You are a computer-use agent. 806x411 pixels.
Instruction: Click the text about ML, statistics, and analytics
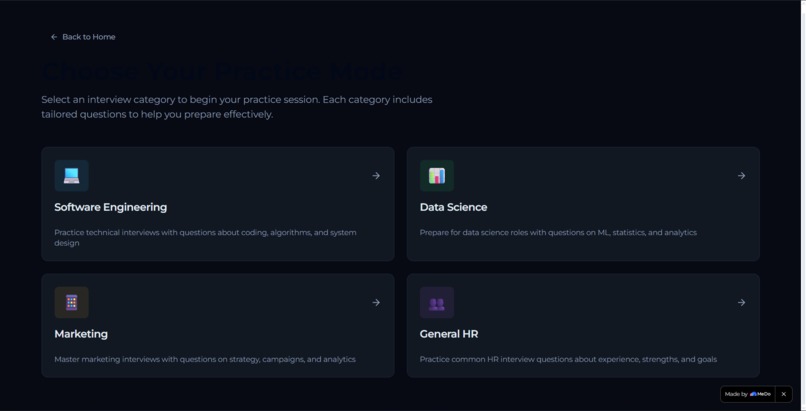tap(558, 232)
